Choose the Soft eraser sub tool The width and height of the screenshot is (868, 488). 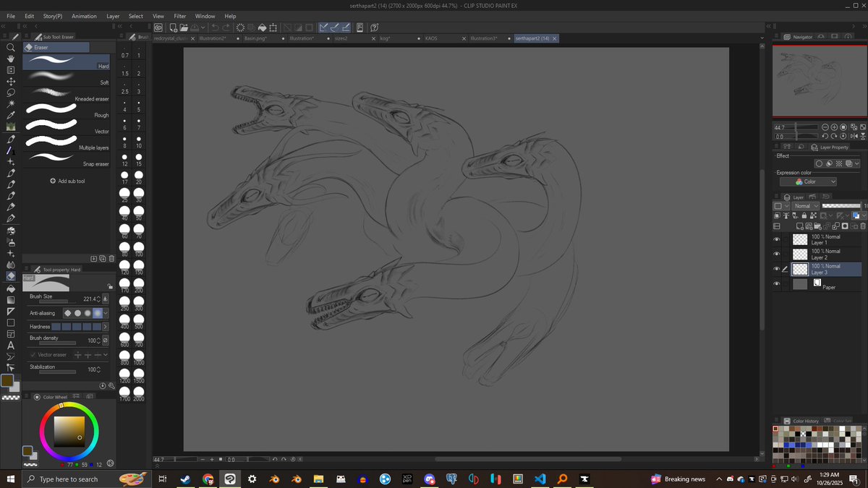tap(67, 77)
